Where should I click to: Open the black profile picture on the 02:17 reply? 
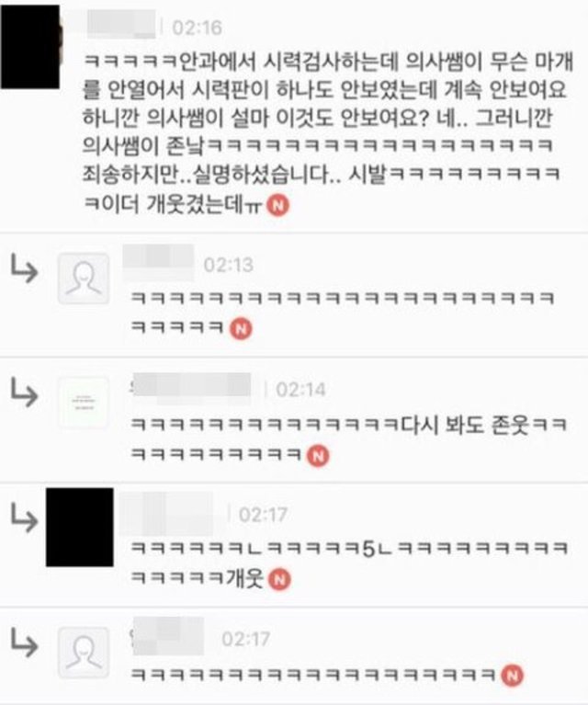point(80,527)
